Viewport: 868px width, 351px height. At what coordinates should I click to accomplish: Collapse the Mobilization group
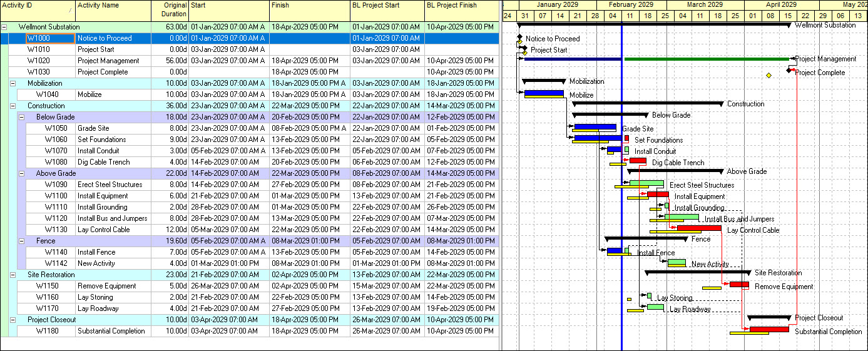[13, 83]
